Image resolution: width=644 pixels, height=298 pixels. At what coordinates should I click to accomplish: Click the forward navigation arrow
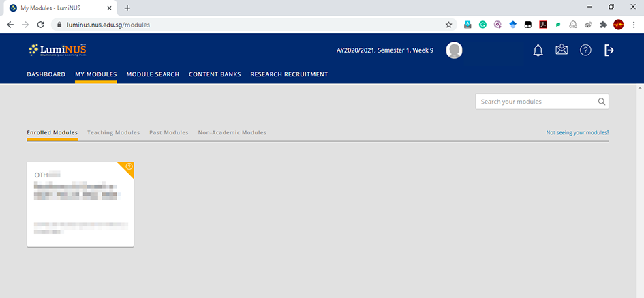(25, 25)
